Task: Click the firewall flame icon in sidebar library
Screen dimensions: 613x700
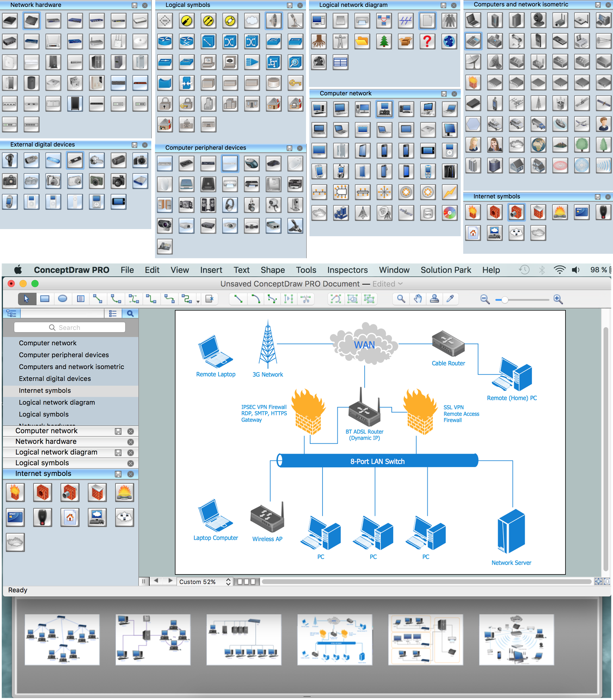Action: [15, 492]
